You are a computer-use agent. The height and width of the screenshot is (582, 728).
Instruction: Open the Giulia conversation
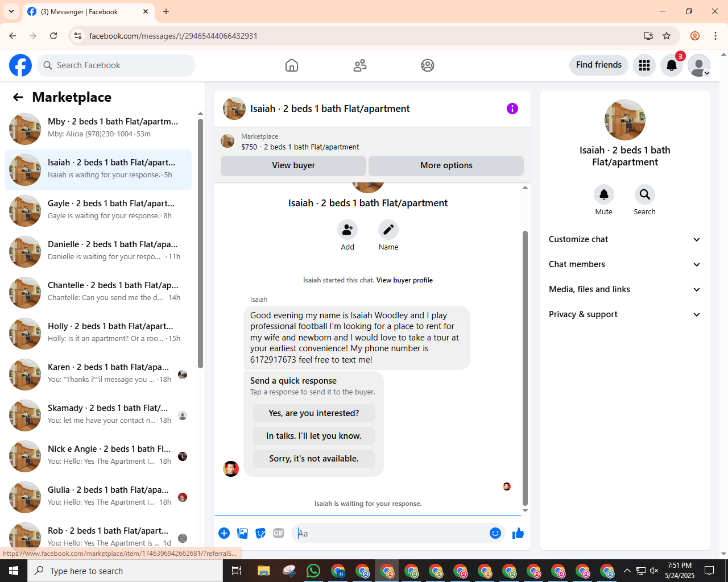(x=98, y=497)
